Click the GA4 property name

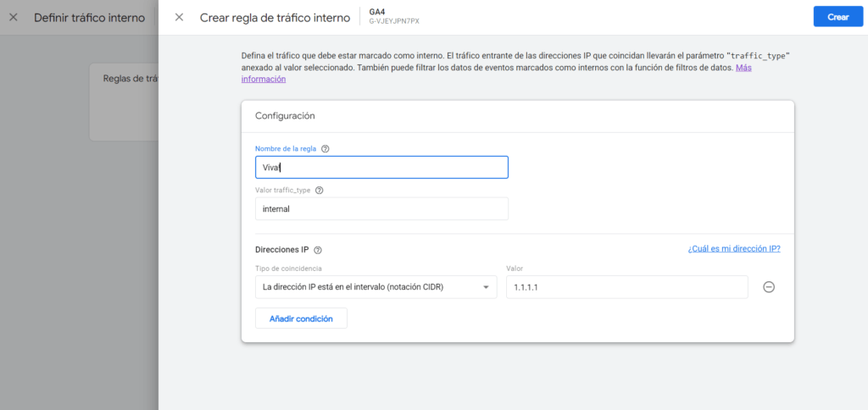(377, 12)
